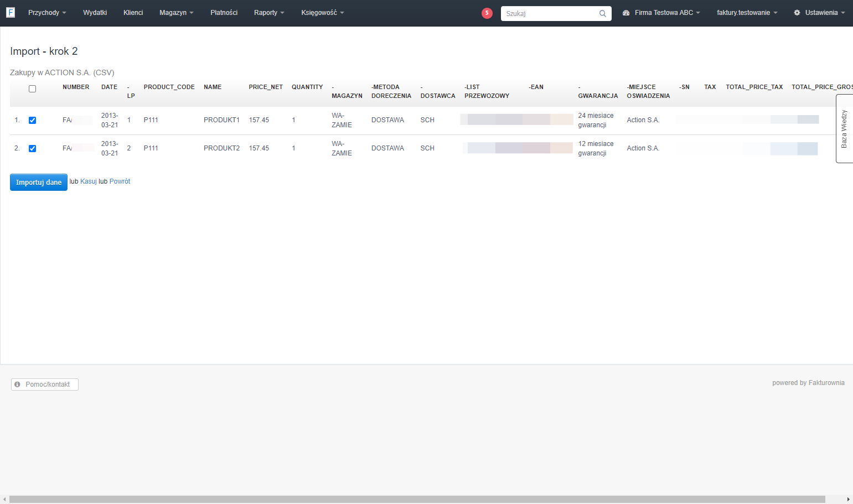Expand the Magazyn dropdown menu
Image resolution: width=853 pixels, height=504 pixels.
(177, 13)
